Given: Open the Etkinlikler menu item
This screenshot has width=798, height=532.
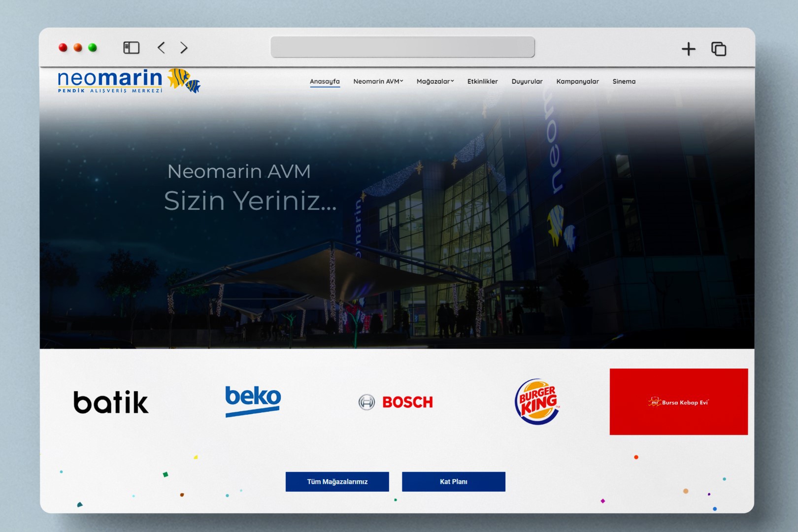Looking at the screenshot, I should tap(483, 81).
